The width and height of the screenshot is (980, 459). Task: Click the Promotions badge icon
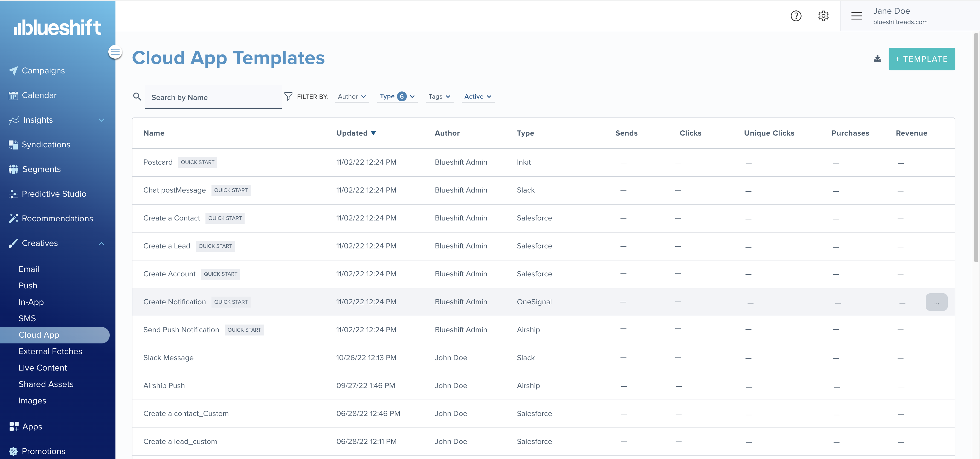(x=13, y=451)
